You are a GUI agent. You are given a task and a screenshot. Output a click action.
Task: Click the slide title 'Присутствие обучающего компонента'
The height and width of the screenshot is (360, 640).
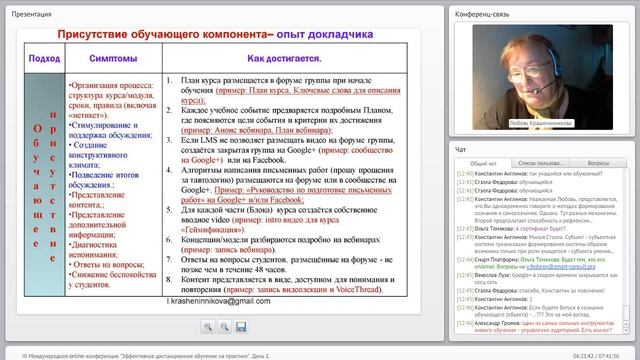[x=162, y=34]
